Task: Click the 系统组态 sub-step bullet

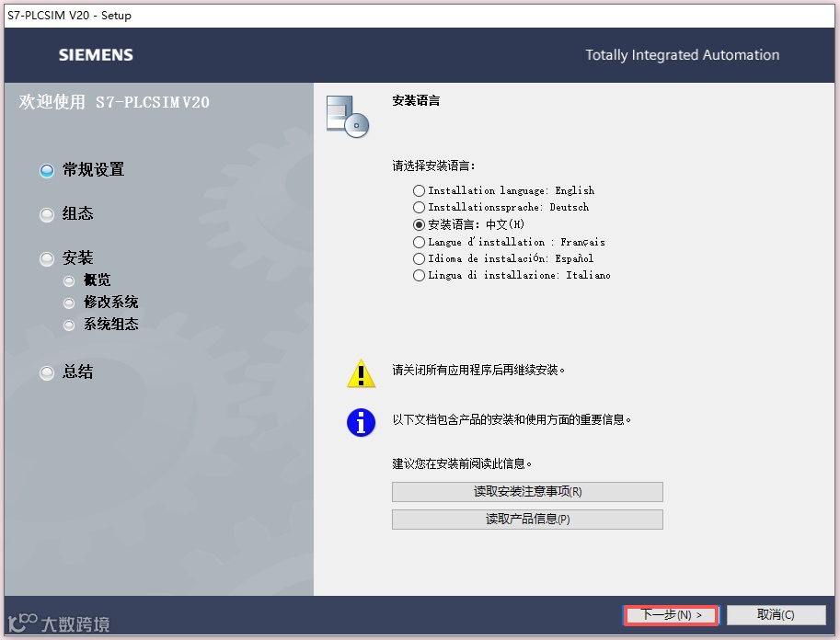Action: click(69, 326)
